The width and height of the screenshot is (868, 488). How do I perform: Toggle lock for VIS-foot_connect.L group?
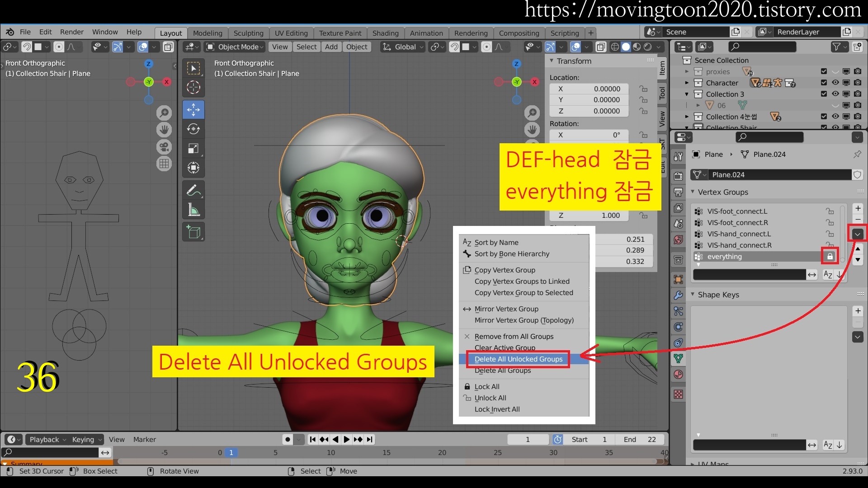[830, 211]
